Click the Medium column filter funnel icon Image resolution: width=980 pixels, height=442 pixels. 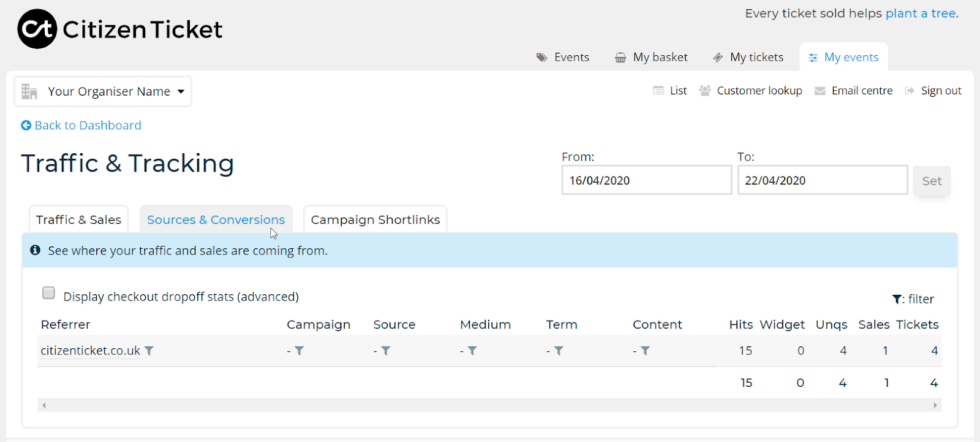pos(472,351)
